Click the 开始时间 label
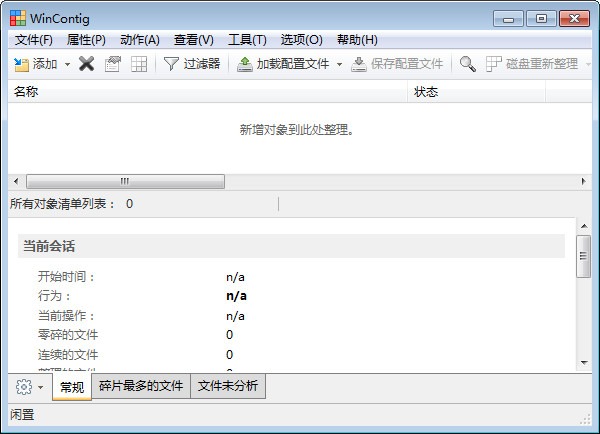 coord(66,276)
